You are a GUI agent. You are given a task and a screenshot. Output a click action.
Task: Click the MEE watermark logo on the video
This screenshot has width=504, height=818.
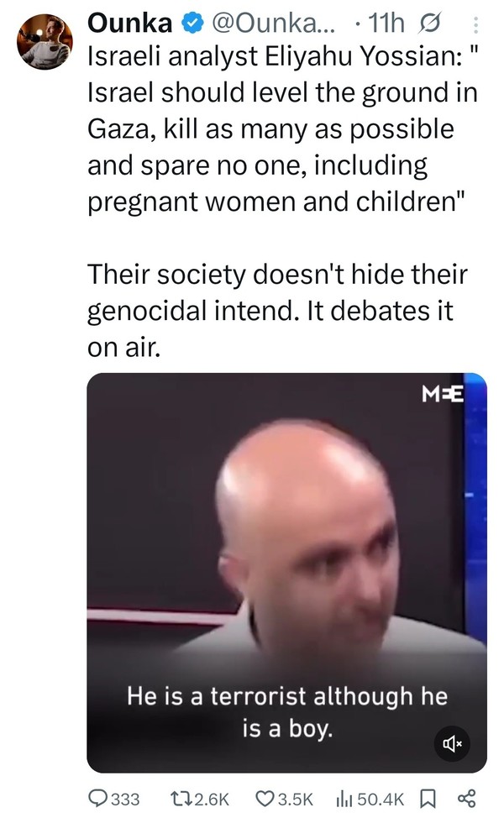click(x=443, y=394)
